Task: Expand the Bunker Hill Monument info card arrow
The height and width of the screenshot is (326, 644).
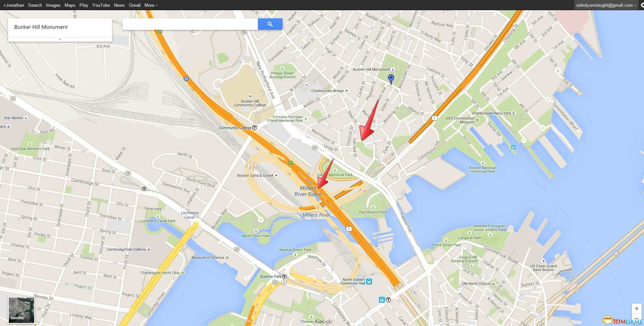Action: [x=60, y=39]
